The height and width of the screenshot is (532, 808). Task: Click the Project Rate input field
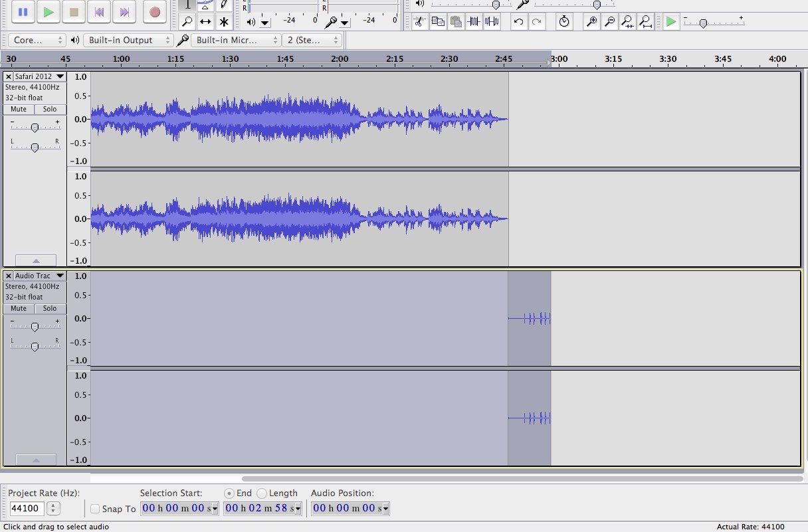[27, 509]
